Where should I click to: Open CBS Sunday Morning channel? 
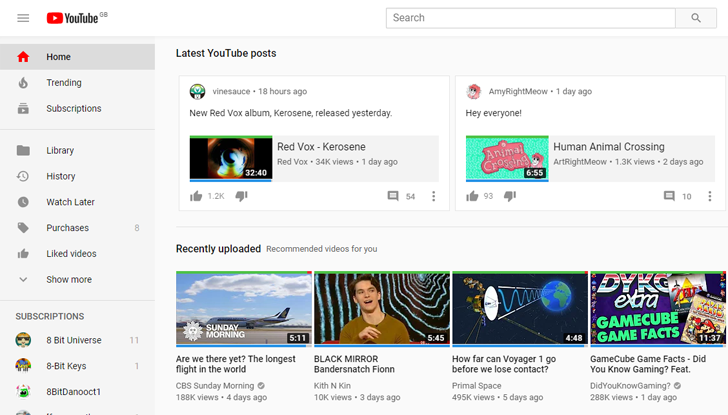tap(215, 386)
